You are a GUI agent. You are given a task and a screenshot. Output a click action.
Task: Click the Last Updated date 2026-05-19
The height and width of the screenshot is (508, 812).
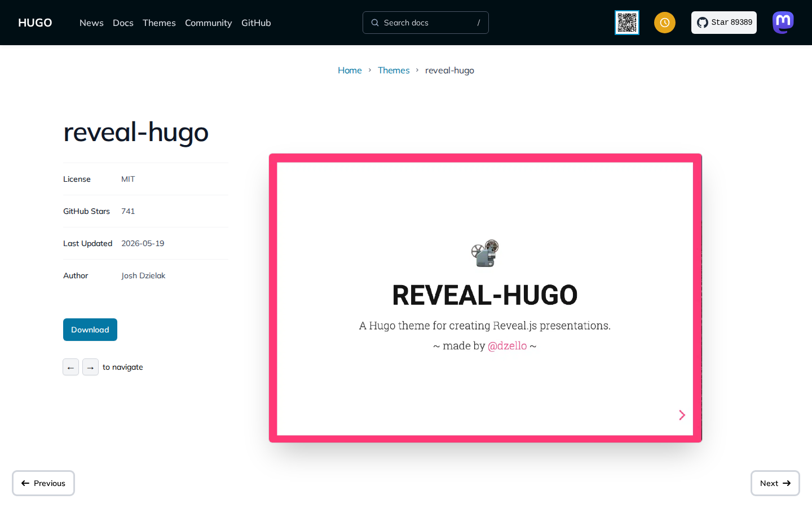click(x=143, y=243)
